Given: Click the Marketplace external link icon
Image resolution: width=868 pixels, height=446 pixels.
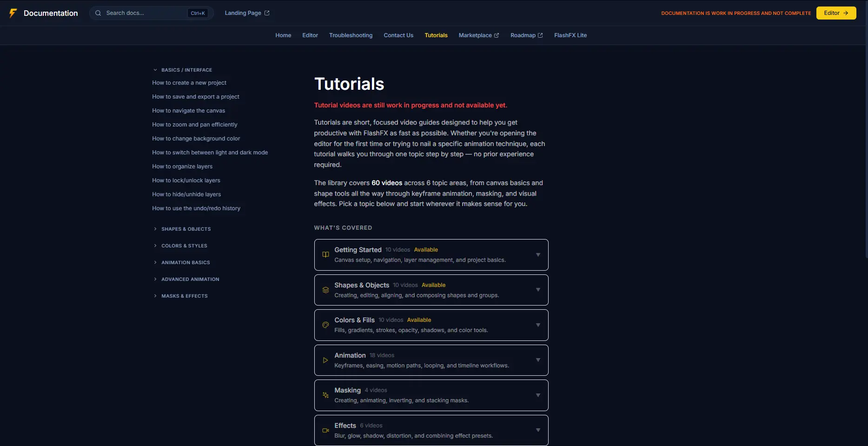Looking at the screenshot, I should click(x=497, y=35).
